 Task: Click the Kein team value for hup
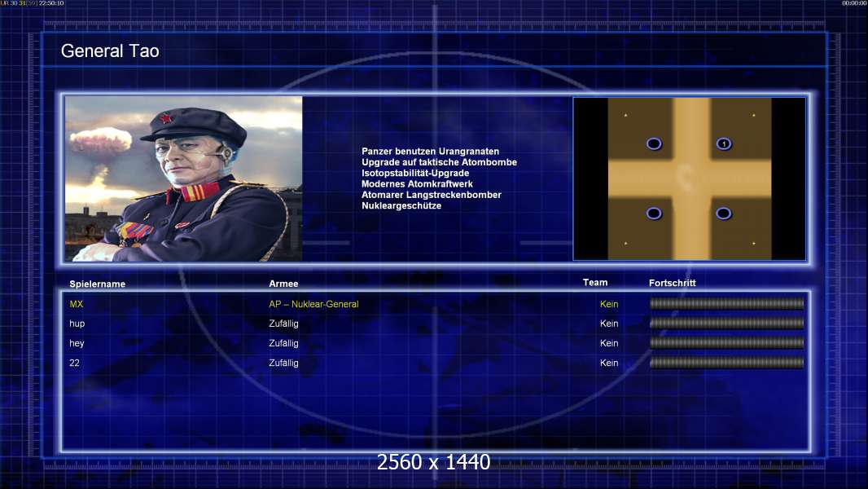click(x=609, y=324)
